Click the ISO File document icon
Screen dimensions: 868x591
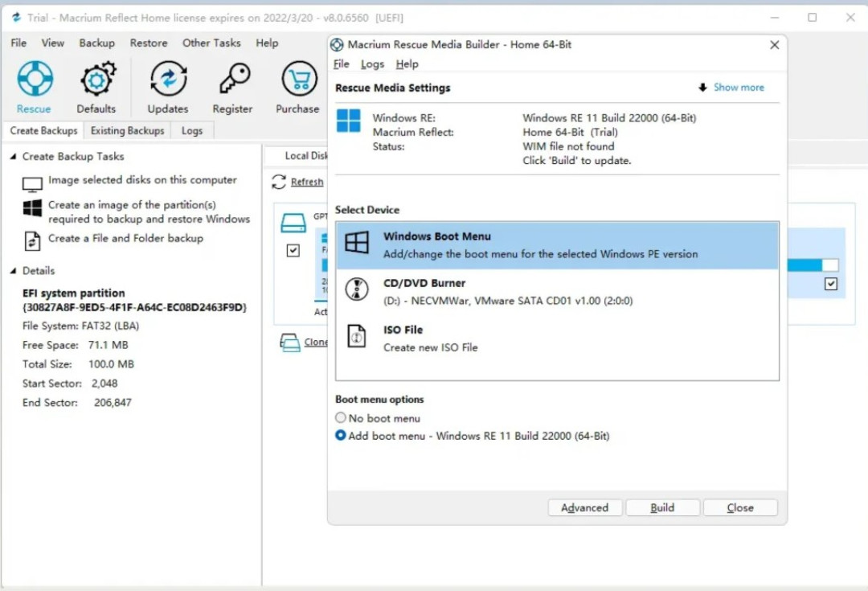(x=357, y=335)
